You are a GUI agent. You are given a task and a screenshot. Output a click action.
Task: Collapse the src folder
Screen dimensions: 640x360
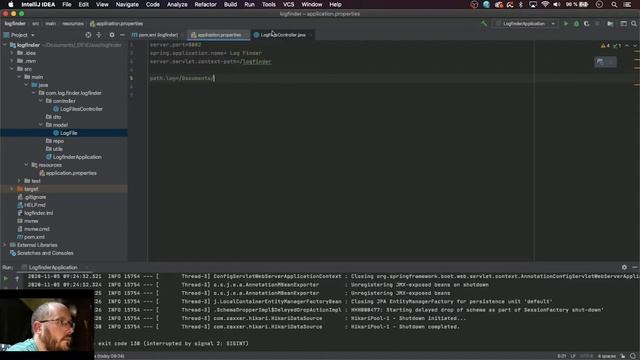(x=12, y=69)
